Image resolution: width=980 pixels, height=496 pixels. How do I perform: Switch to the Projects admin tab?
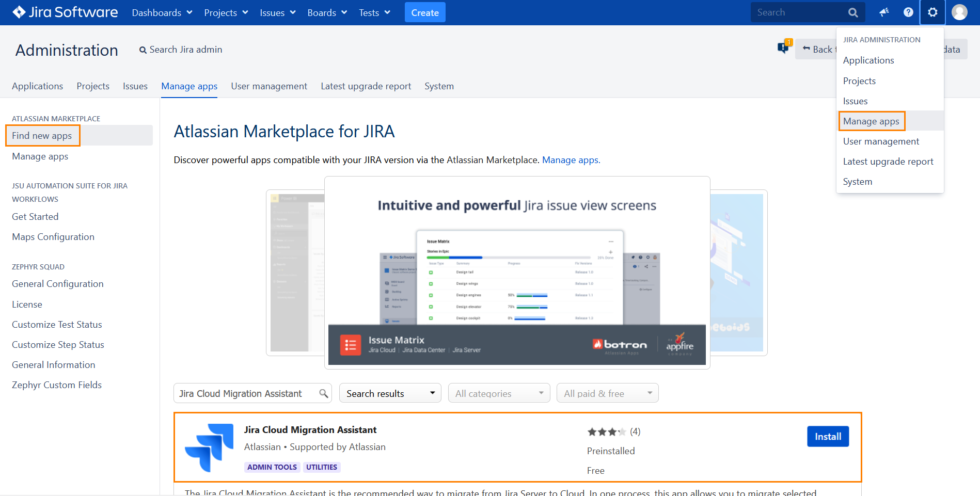point(93,86)
